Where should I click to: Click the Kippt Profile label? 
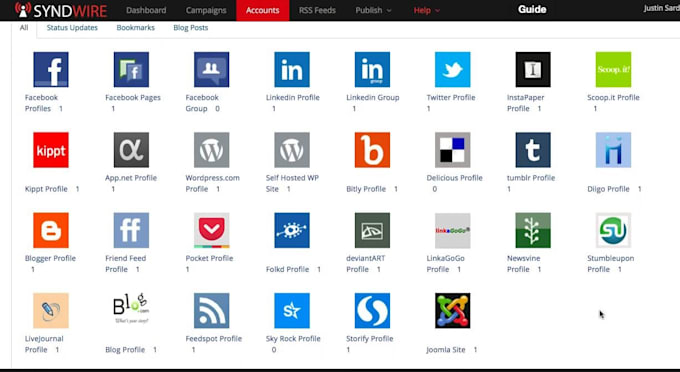[46, 189]
